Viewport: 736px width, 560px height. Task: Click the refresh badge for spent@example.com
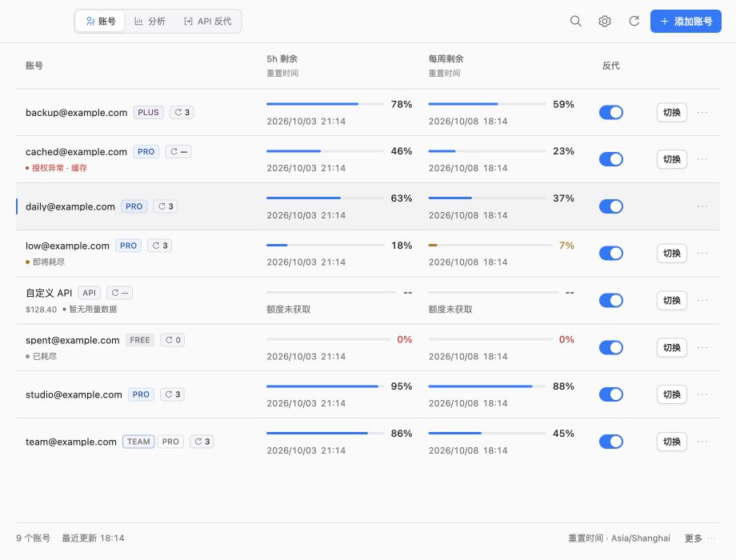tap(173, 340)
